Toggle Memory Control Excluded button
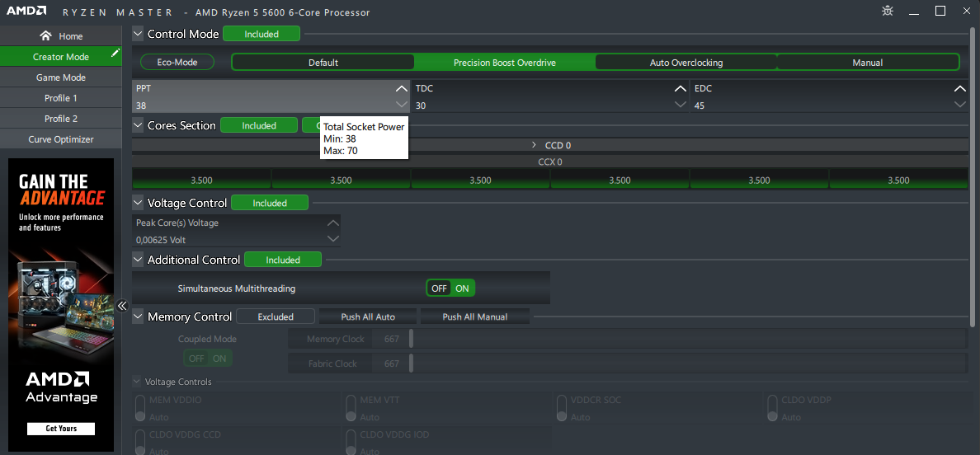The image size is (980, 455). (x=275, y=317)
